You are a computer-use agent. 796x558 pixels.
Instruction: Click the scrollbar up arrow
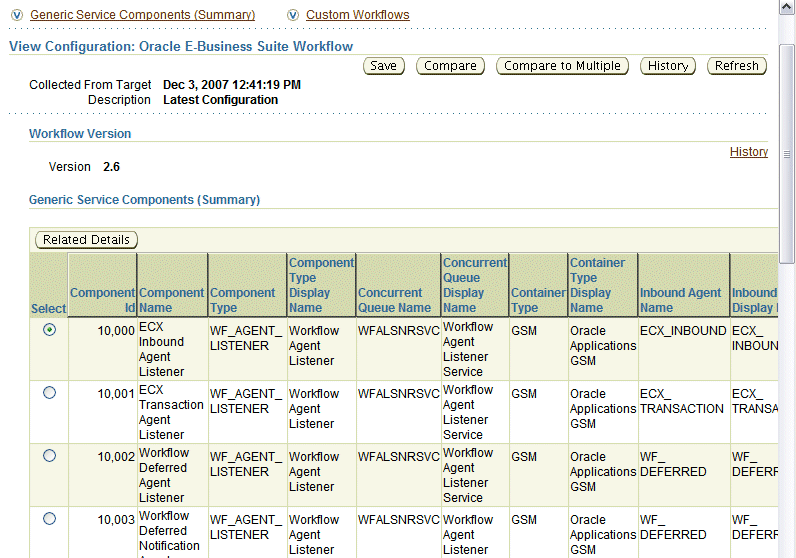point(786,7)
